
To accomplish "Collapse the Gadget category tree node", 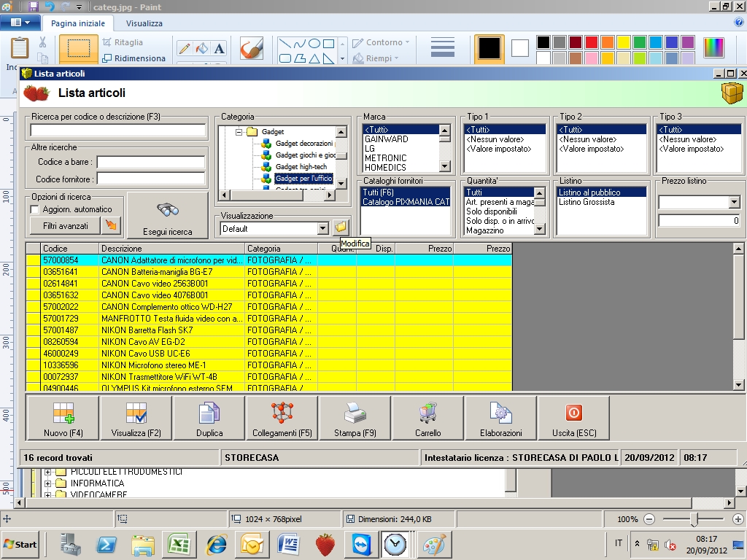I will tap(239, 132).
